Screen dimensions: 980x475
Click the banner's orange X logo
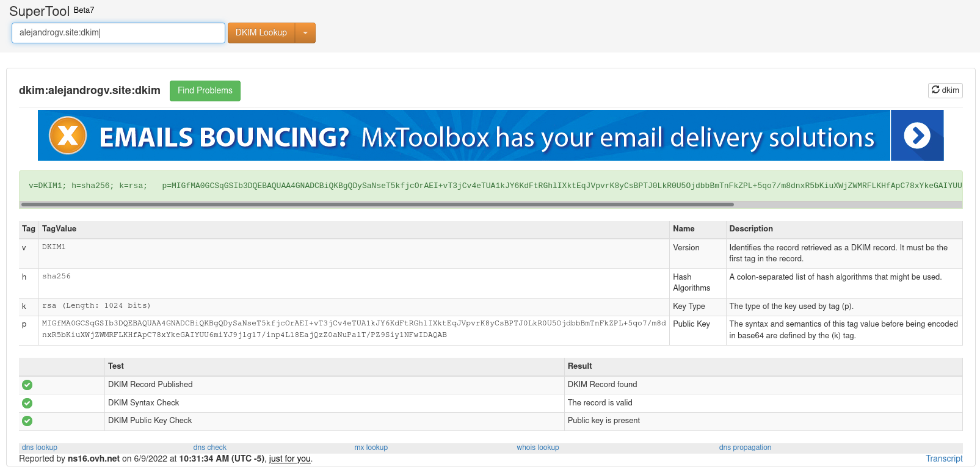(67, 136)
